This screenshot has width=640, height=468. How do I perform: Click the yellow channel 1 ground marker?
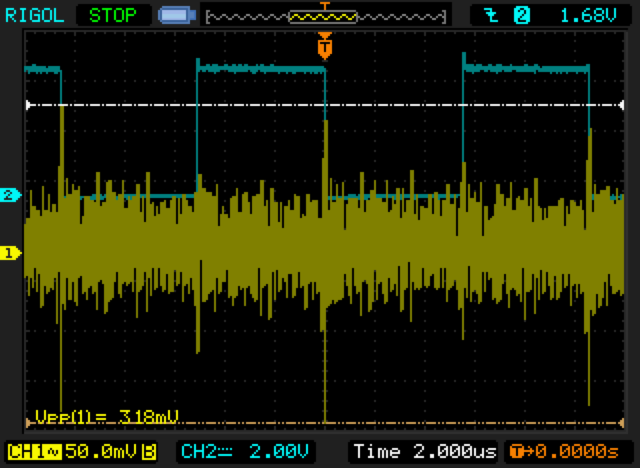pos(11,253)
